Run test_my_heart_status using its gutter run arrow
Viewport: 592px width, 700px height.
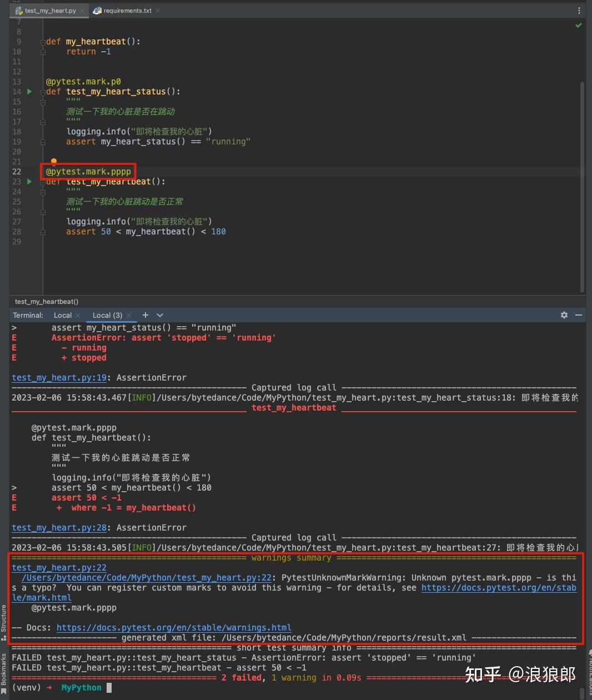coord(29,92)
